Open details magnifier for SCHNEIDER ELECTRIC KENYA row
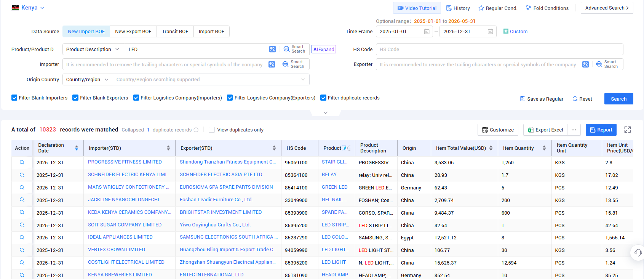The width and height of the screenshot is (644, 279). coord(22,175)
